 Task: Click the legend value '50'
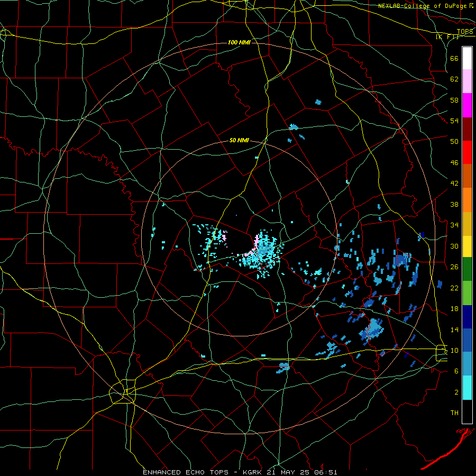coord(454,141)
